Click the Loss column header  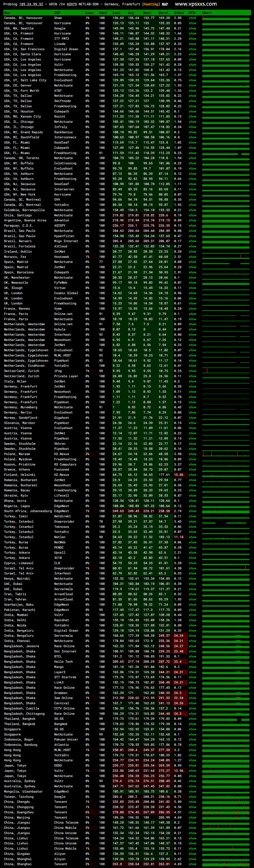[x=89, y=13]
